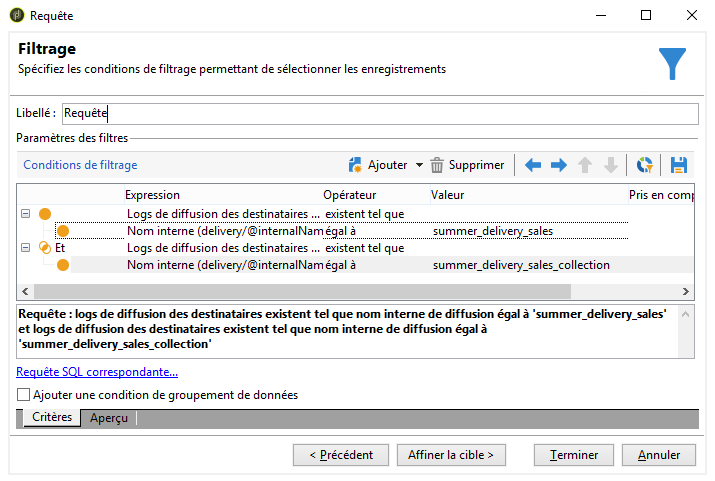Click into the Libellé text field
This screenshot has height=481, width=715.
[380, 114]
